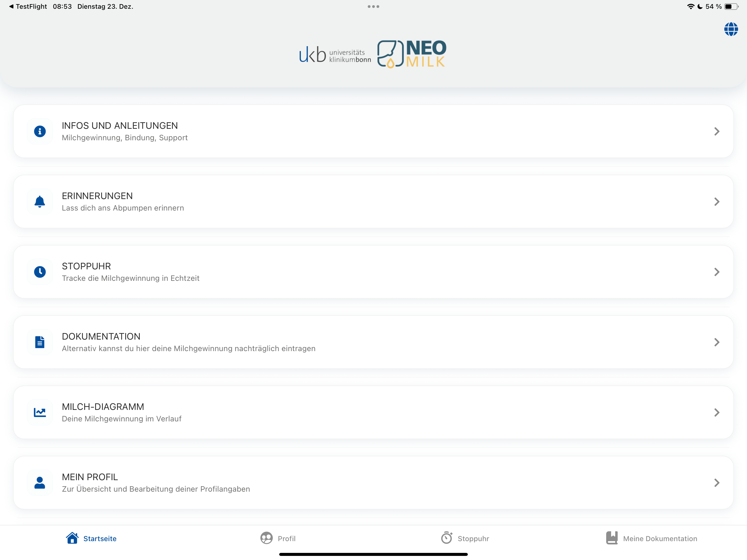Click the UKB Universitätsklinikum Bonn logo

[335, 55]
